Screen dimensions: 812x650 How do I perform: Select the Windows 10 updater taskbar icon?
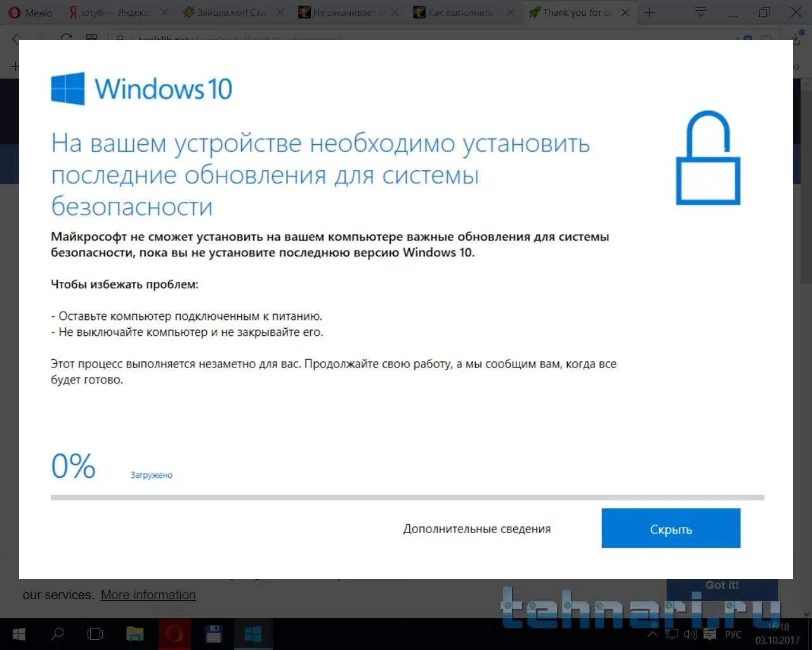(253, 634)
